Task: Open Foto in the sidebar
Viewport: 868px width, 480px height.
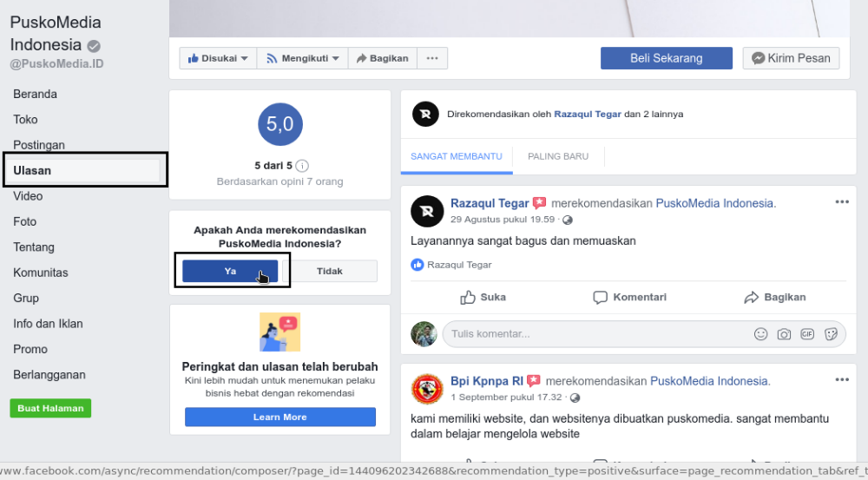Action: (x=25, y=221)
